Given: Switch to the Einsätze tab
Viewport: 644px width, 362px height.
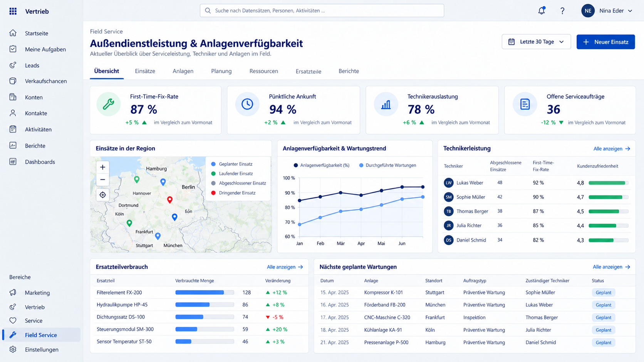Looking at the screenshot, I should click(145, 71).
